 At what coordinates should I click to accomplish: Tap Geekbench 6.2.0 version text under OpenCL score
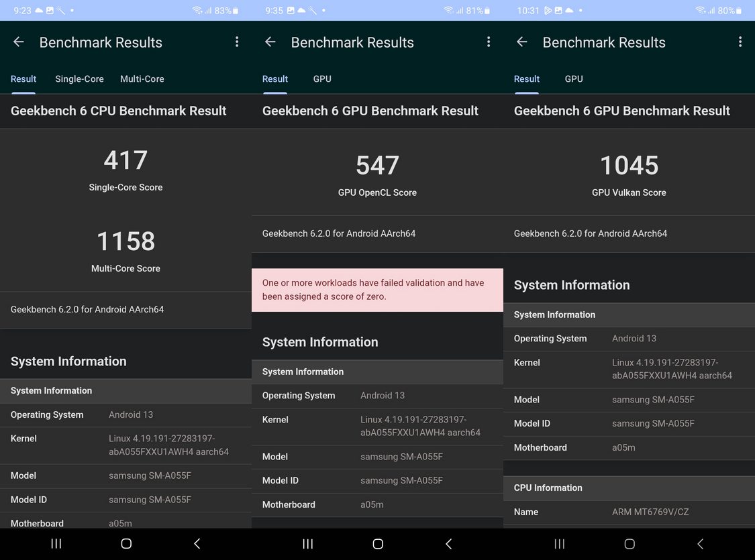[x=339, y=233]
